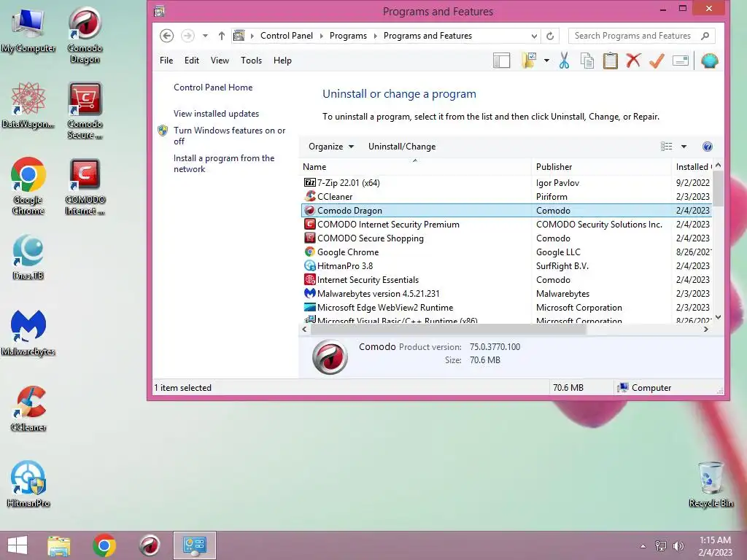747x560 pixels.
Task: Select Internet Security Essentials row
Action: tap(506, 279)
